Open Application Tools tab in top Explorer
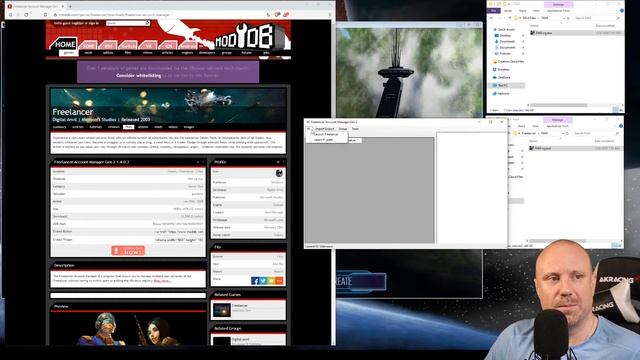The image size is (640, 360). point(558,11)
